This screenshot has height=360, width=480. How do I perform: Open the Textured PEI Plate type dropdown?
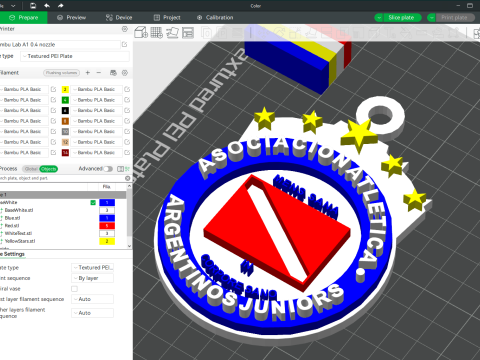click(x=75, y=56)
